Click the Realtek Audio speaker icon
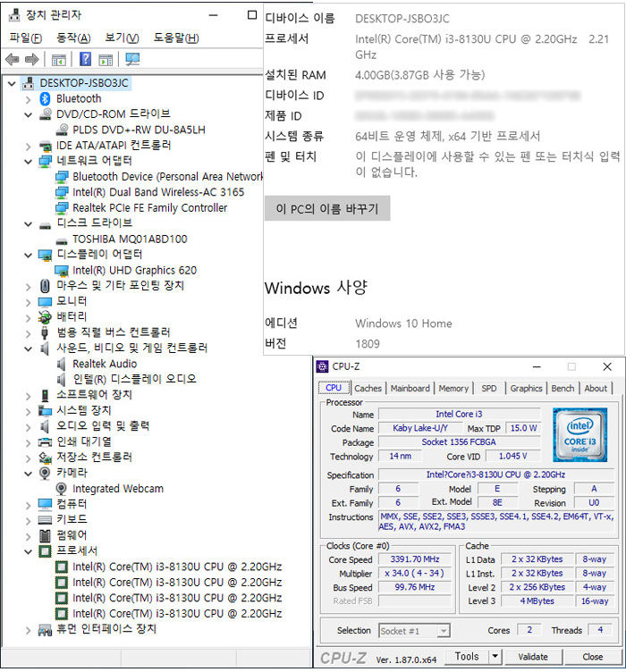The height and width of the screenshot is (672, 626). [x=62, y=364]
